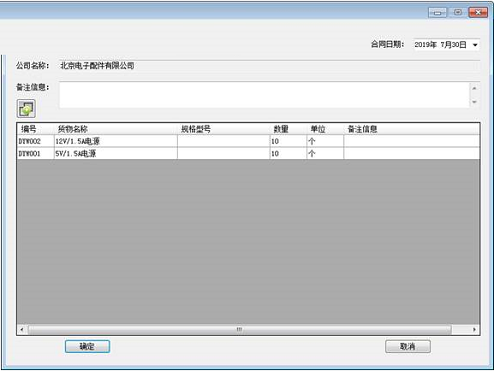The height and width of the screenshot is (371, 500).
Task: Click the 数量 column header
Action: [x=288, y=129]
